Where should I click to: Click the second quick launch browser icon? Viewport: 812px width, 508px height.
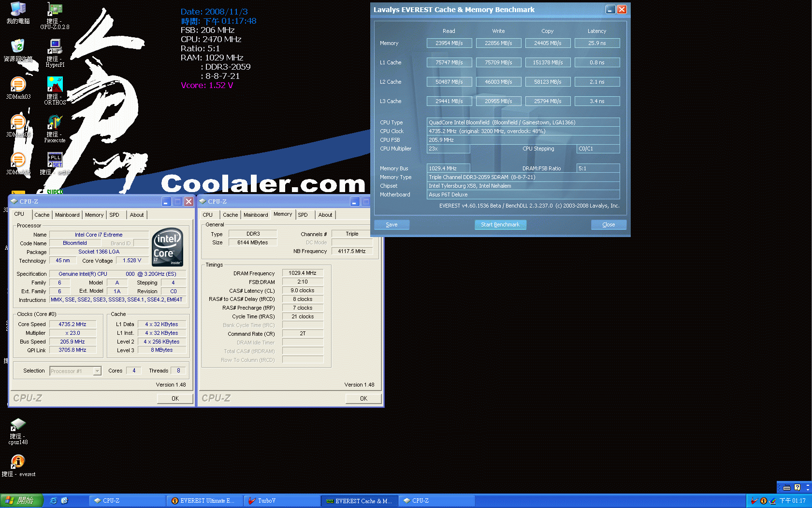point(64,501)
